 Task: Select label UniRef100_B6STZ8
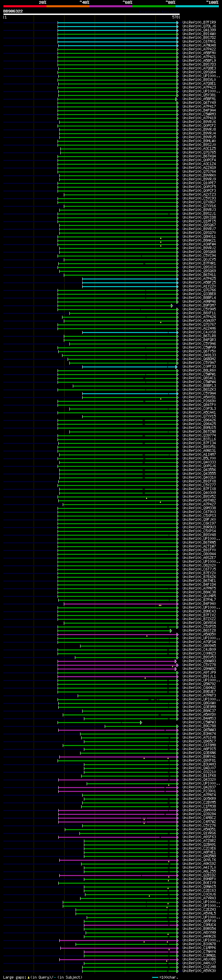(x=199, y=630)
